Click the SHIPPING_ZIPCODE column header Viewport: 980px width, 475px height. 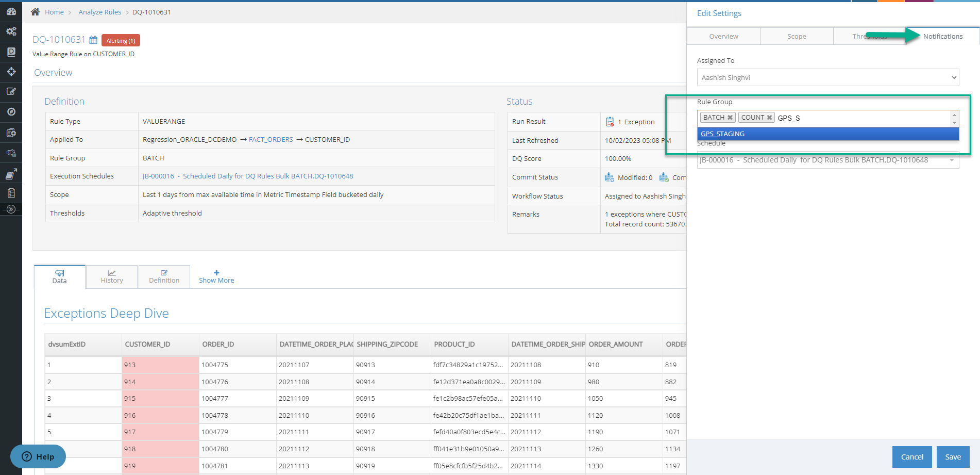pos(392,345)
